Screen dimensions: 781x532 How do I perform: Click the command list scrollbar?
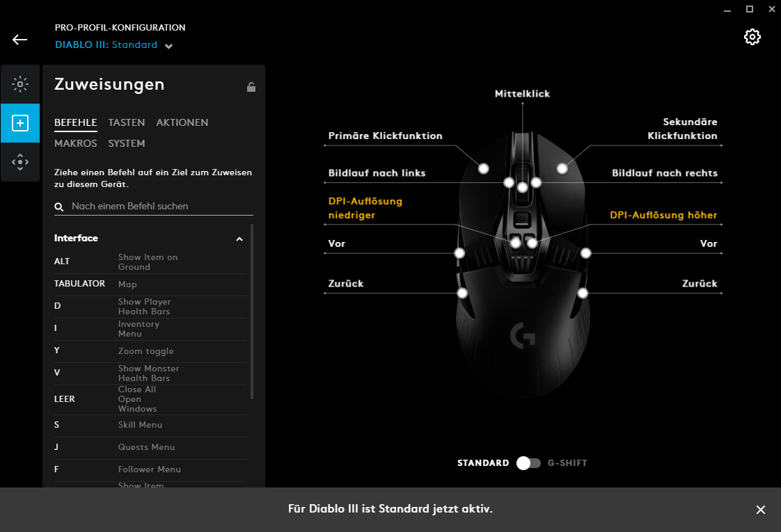pos(252,312)
